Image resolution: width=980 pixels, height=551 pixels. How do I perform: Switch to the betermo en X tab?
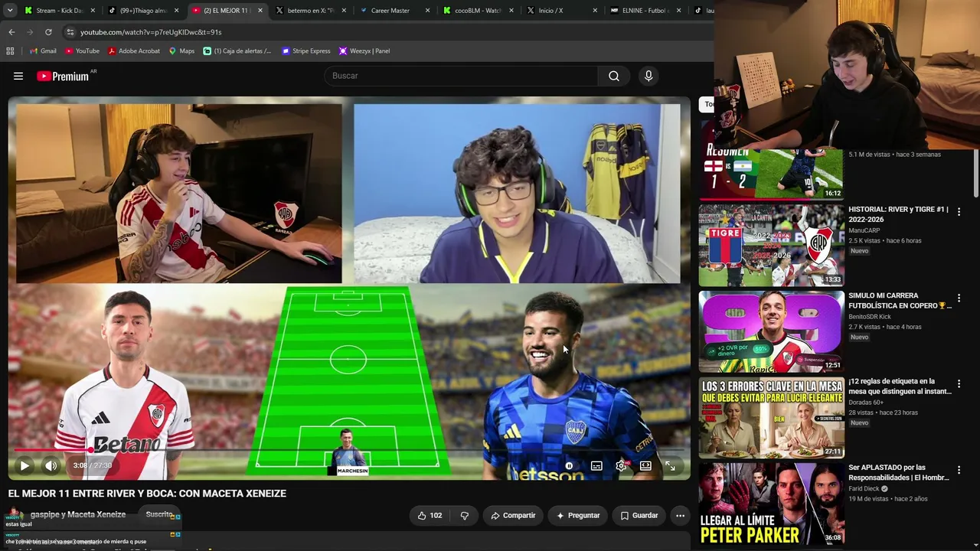tap(310, 11)
